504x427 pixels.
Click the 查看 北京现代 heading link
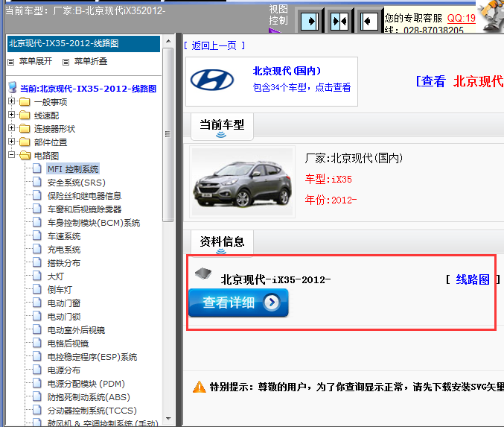tap(459, 81)
